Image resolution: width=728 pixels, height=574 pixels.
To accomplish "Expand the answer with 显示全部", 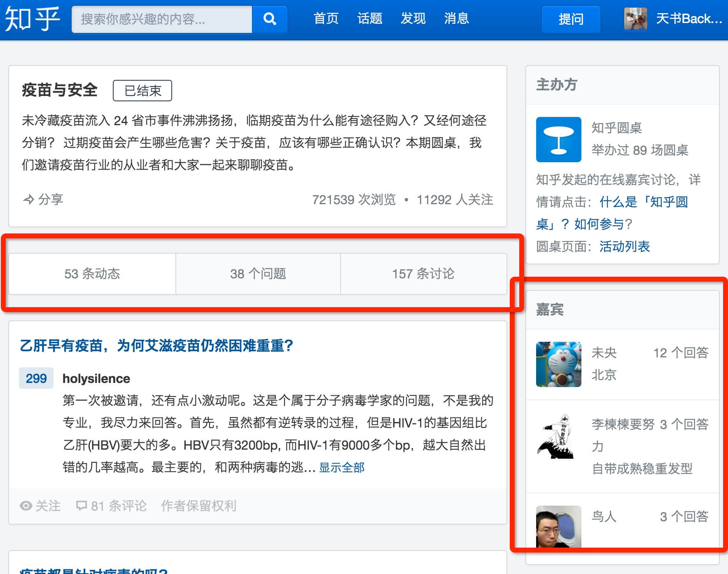I will (342, 467).
